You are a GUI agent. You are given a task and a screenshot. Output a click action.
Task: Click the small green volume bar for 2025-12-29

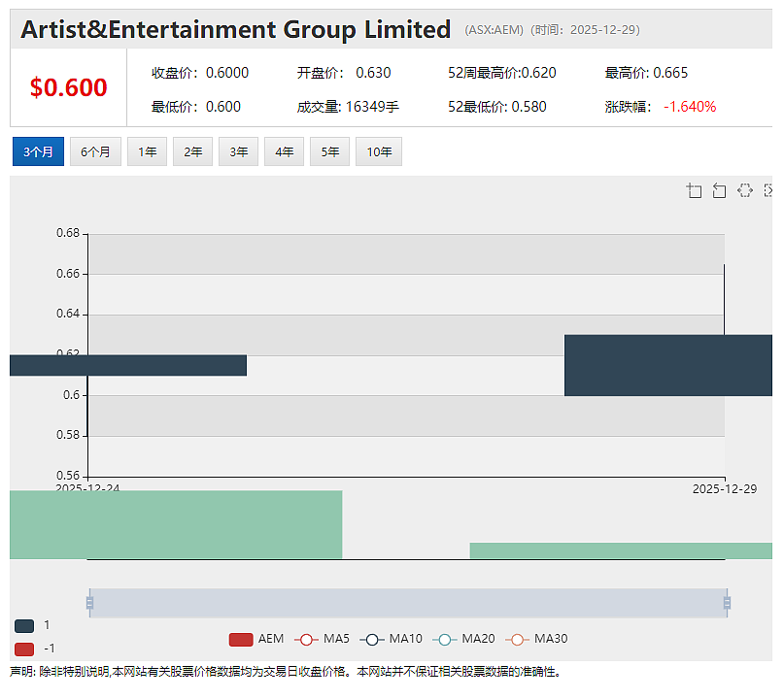tap(621, 551)
